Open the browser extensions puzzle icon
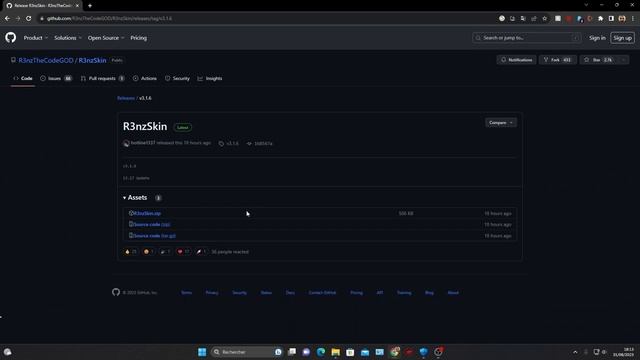Screen dimensions: 640x360 click(x=600, y=18)
